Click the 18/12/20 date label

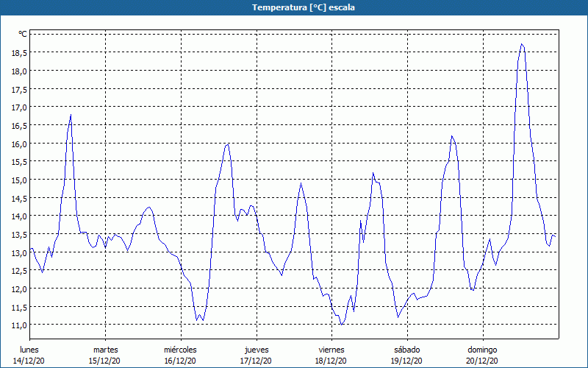(x=331, y=361)
